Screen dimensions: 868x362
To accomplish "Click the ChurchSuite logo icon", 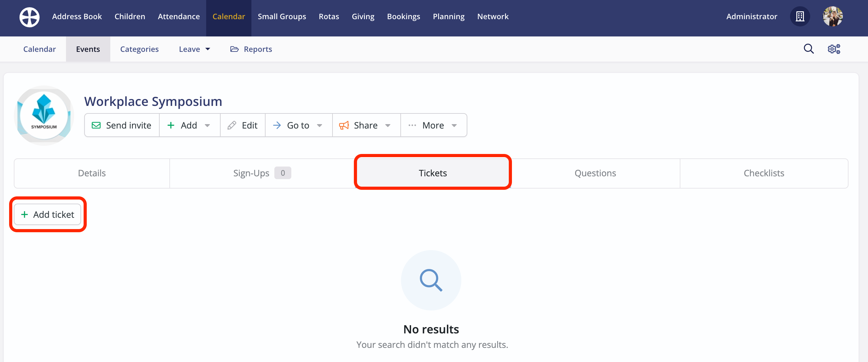I will 29,17.
